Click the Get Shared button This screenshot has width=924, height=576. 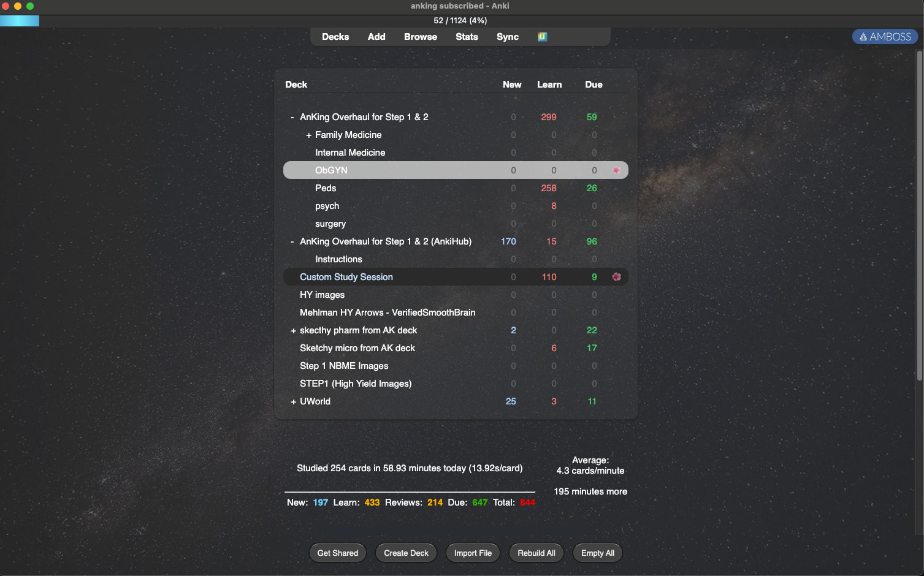coord(337,553)
